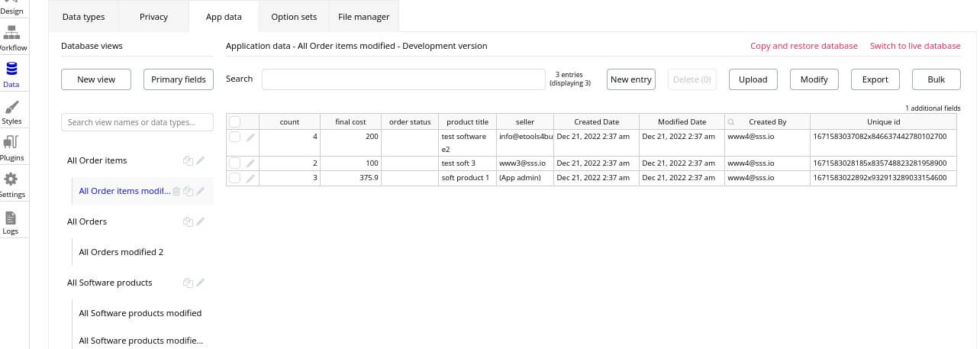Edit the All Software products view
Image resolution: width=980 pixels, height=349 pixels.
201,283
